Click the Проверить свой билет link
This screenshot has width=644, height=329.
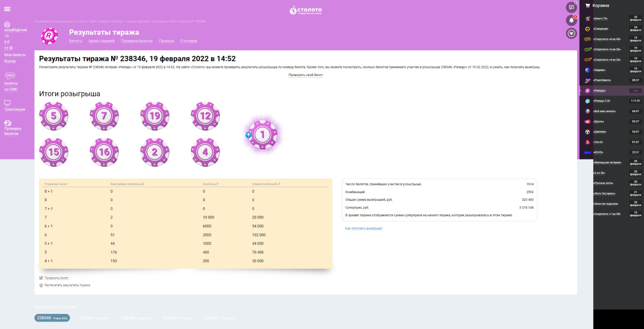click(x=305, y=75)
